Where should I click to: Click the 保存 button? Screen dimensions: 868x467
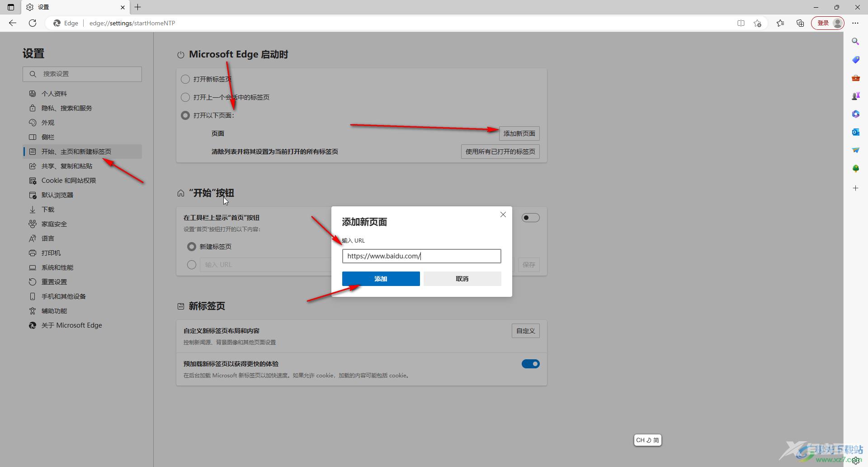[x=528, y=265]
